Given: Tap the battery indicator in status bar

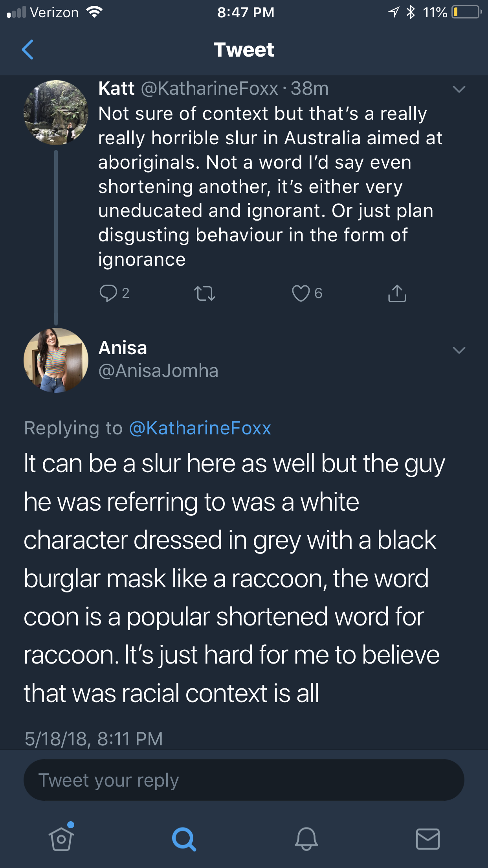Looking at the screenshot, I should (x=466, y=12).
